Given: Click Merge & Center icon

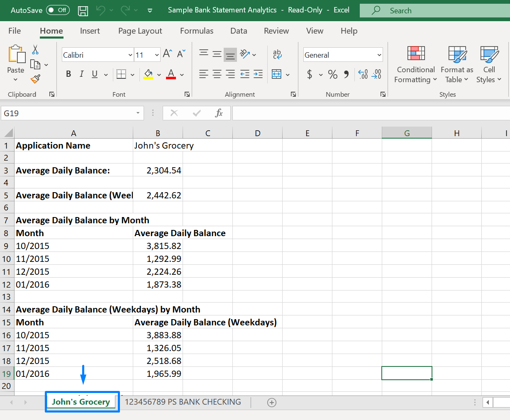Looking at the screenshot, I should 276,74.
